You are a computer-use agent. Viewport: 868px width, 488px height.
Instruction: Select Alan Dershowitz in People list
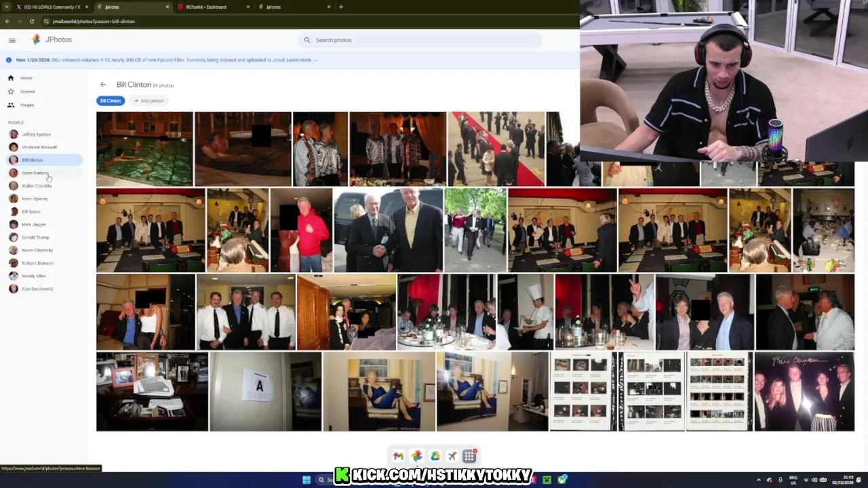click(x=43, y=289)
